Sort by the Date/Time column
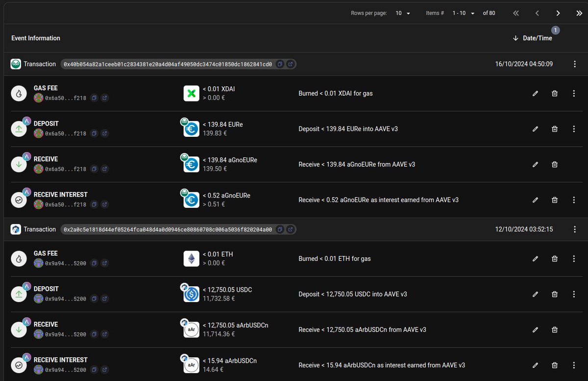This screenshot has height=381, width=588. [533, 38]
